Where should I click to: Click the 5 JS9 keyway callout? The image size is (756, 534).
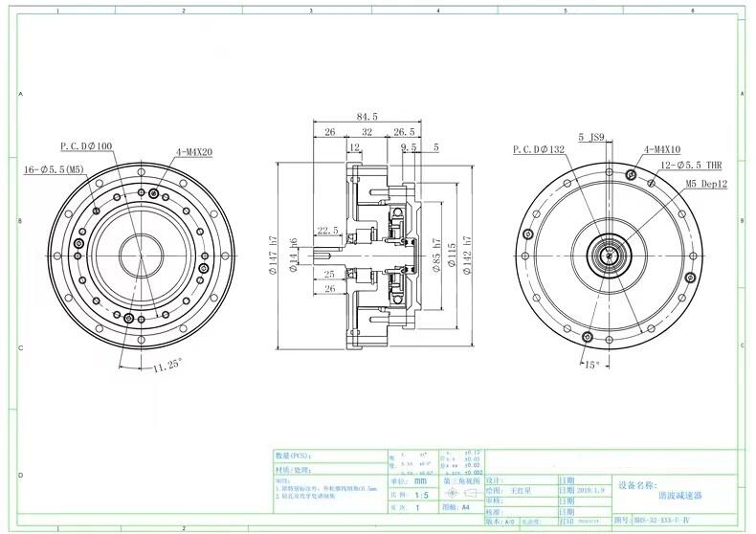coord(592,138)
